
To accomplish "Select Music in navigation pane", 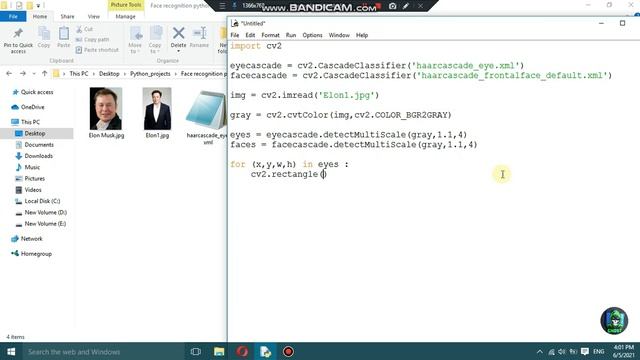I will [32, 167].
